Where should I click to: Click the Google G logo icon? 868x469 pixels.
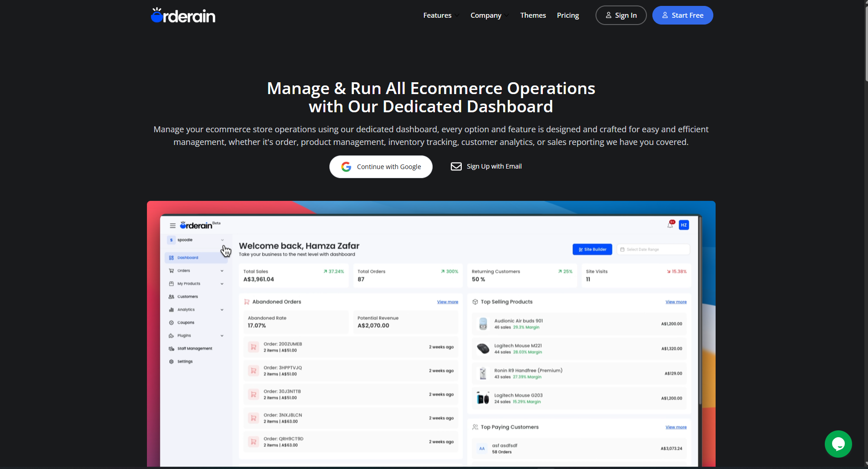coord(346,167)
